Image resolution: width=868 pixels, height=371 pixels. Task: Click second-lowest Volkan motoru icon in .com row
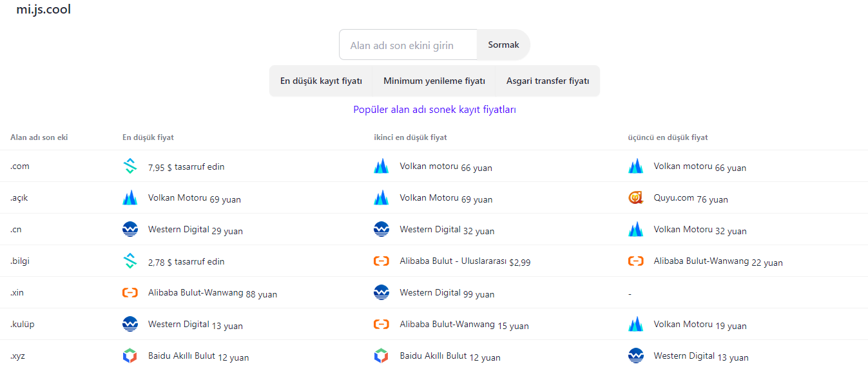(381, 166)
